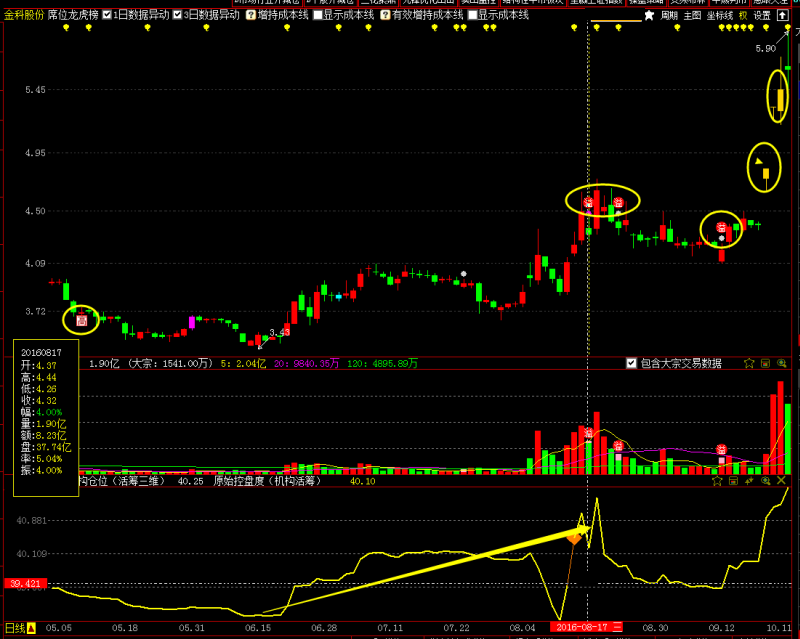
Task: Open the volume panel window layout icon
Action: click(x=765, y=363)
